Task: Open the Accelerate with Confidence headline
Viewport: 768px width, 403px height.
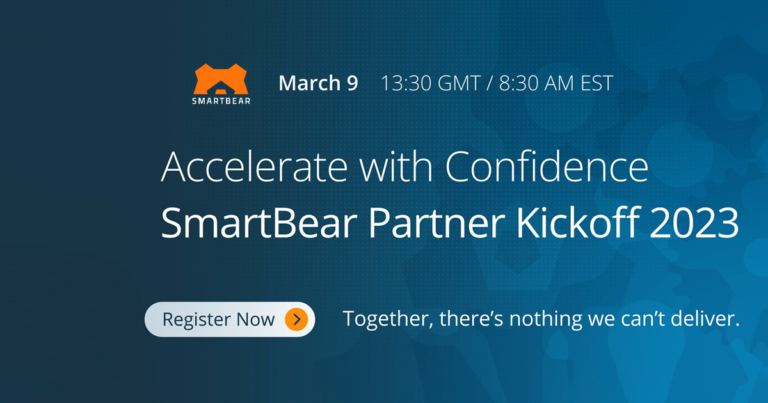Action: coord(405,166)
